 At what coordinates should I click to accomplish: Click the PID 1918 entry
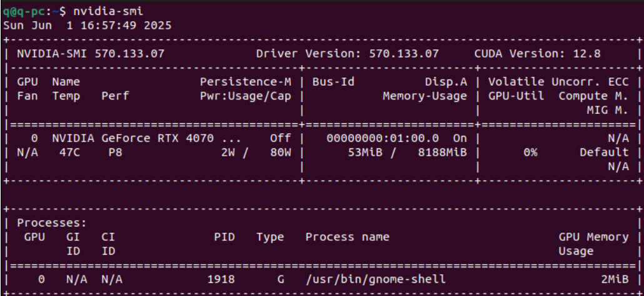click(x=221, y=279)
